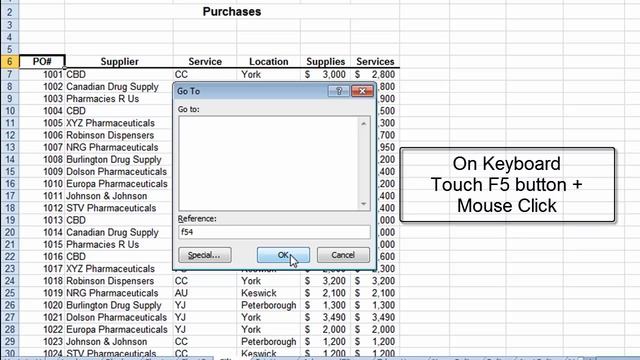Click service code YJ in row 27
Viewport: 640px width, 360px height.
coord(180,317)
